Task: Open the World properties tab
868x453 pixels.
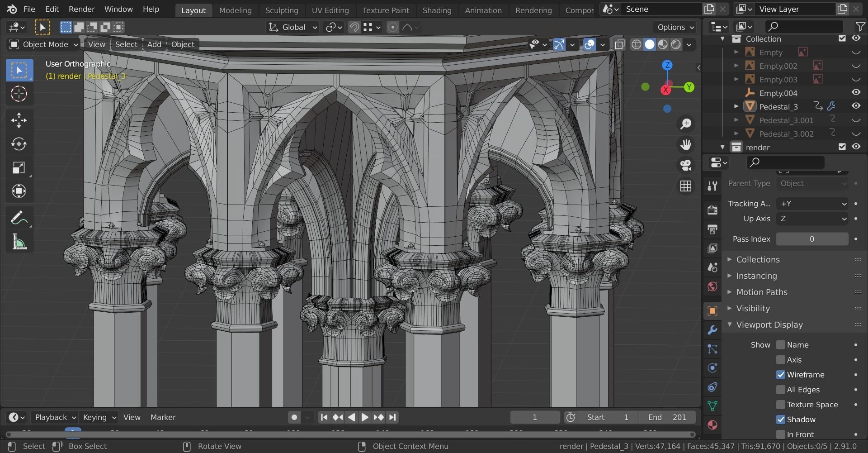Action: [712, 286]
